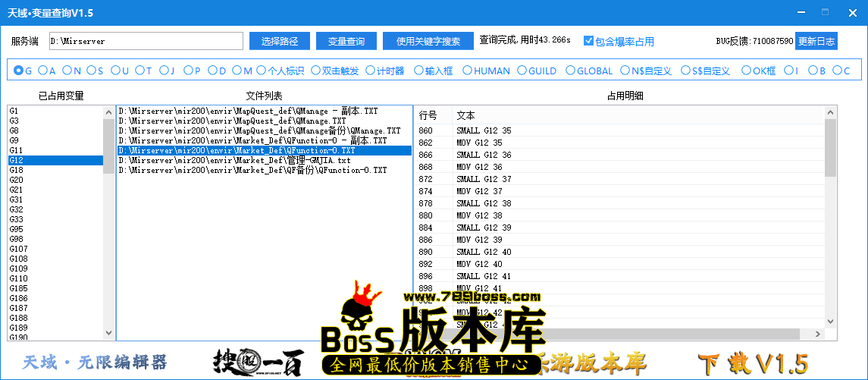Select the QFunction-0 - 副本.TXT file
This screenshot has width=868, height=380.
click(264, 141)
